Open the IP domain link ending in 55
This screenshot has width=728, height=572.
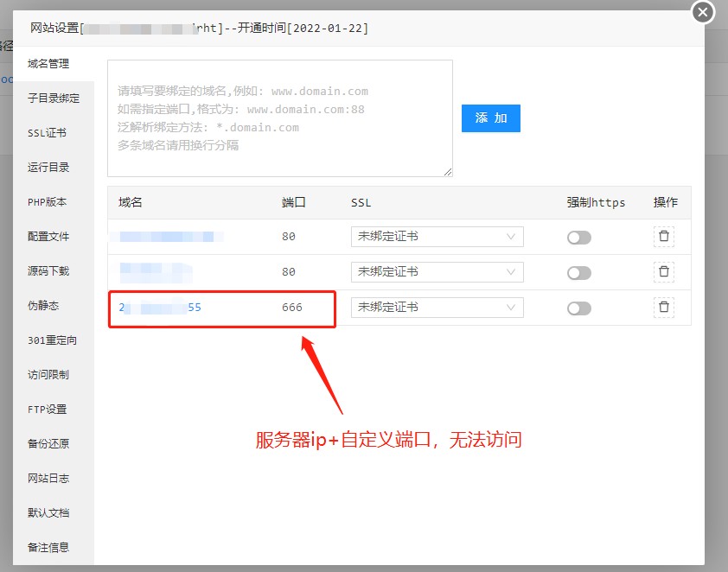pyautogui.click(x=160, y=308)
